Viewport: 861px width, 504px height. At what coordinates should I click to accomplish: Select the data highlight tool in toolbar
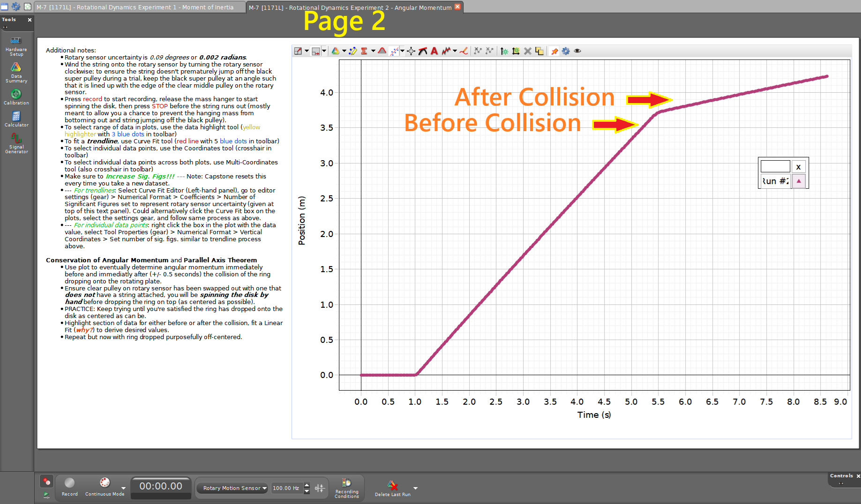click(x=353, y=51)
